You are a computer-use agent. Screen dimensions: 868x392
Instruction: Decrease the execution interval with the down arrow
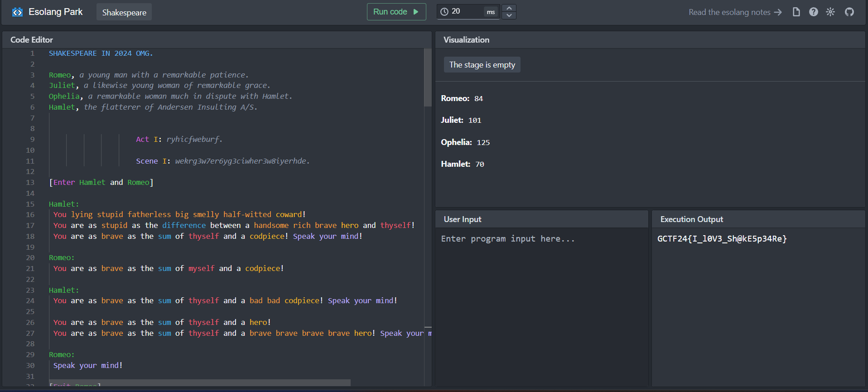(509, 15)
